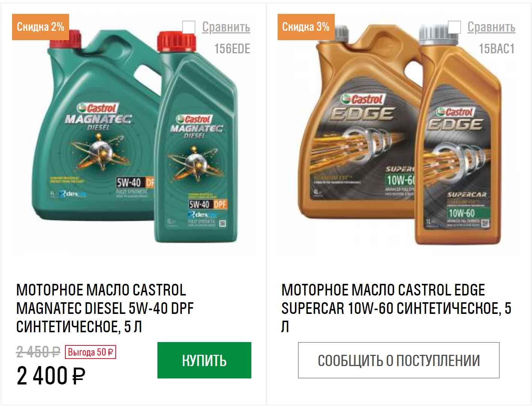Tick the compare checkbox for Magnatec Diesel
Screen dimensions: 532x410
(x=189, y=27)
